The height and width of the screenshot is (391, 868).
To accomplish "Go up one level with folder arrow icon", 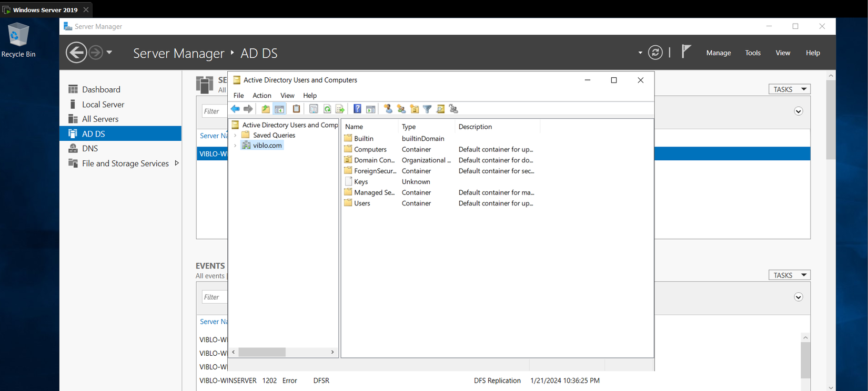I will tap(266, 109).
